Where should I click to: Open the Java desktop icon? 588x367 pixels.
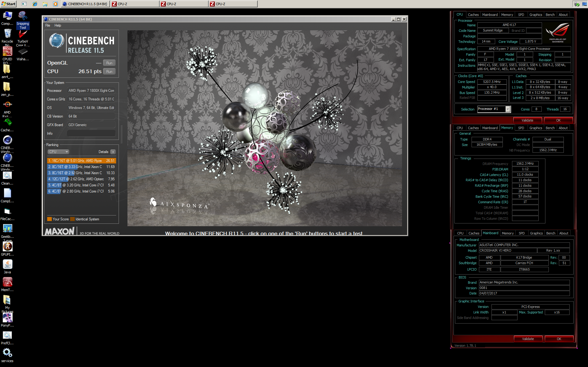(x=7, y=267)
